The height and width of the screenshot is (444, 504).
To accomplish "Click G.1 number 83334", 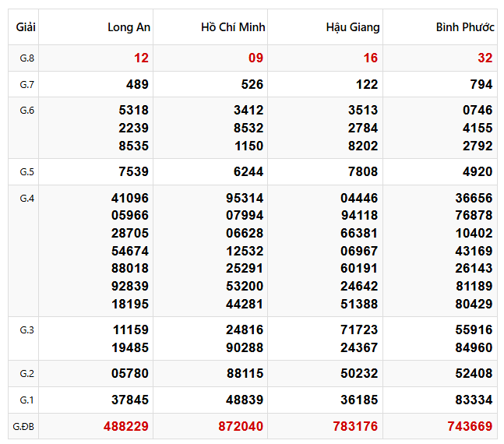I will coord(474,400).
